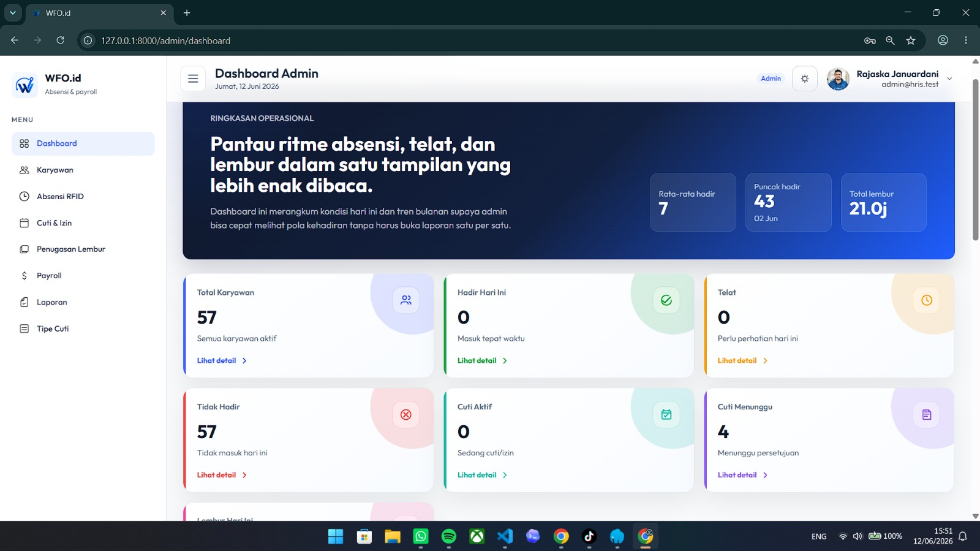The image size is (980, 551).
Task: Click the WFO.id logo icon
Action: pos(25,85)
